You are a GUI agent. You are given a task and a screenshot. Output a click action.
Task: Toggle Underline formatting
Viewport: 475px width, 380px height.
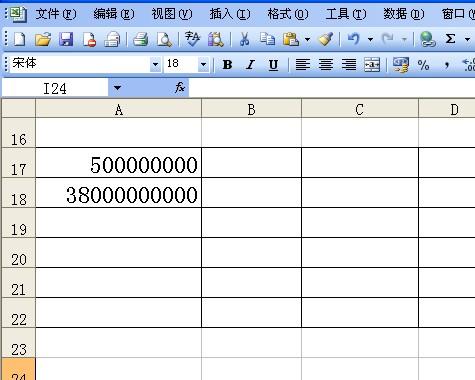[273, 64]
